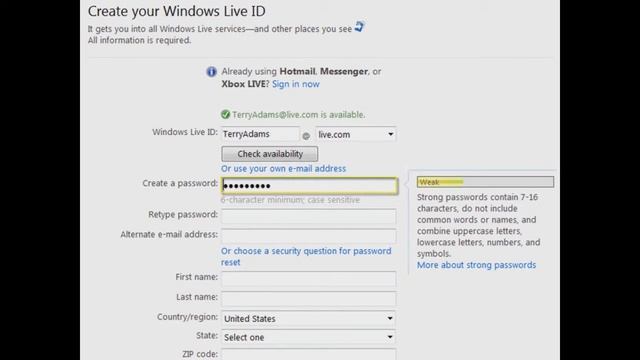Click the blue info icon beside Already using
Image resolution: width=640 pixels, height=360 pixels.
pos(211,72)
